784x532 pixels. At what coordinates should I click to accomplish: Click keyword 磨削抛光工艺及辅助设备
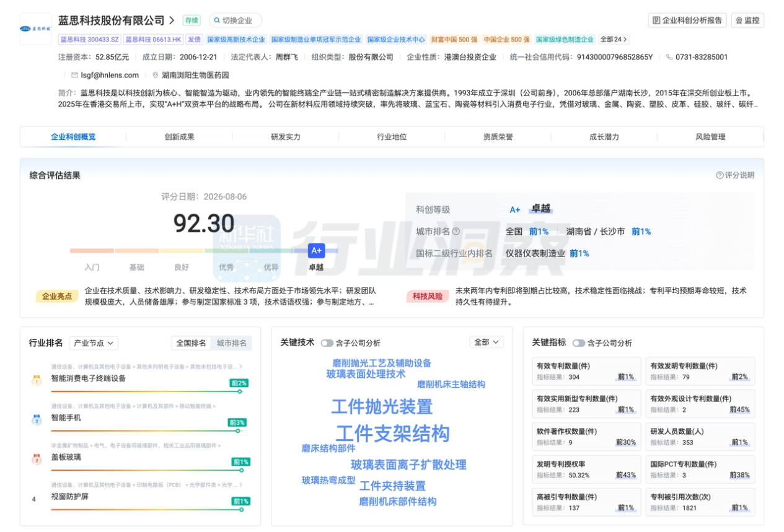tap(382, 364)
